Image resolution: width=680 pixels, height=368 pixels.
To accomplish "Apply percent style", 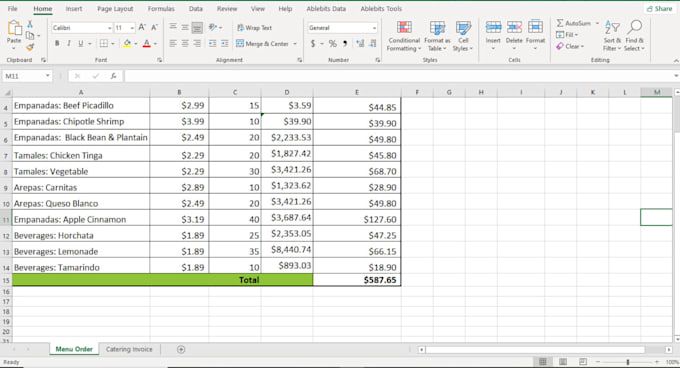I will point(333,43).
